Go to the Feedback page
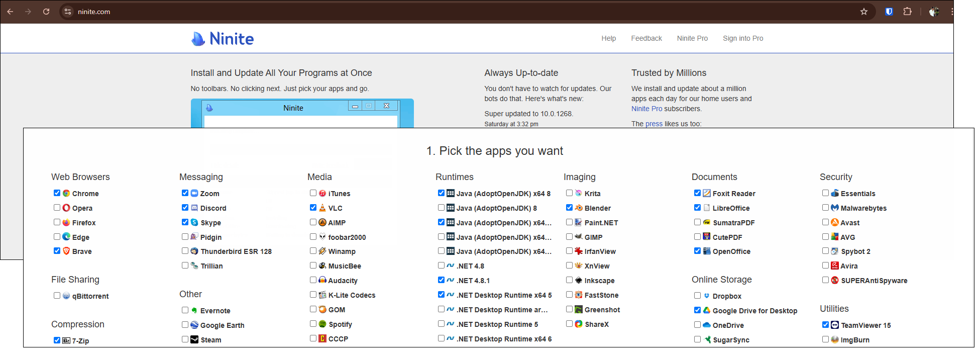This screenshot has height=354, width=980. coord(646,38)
